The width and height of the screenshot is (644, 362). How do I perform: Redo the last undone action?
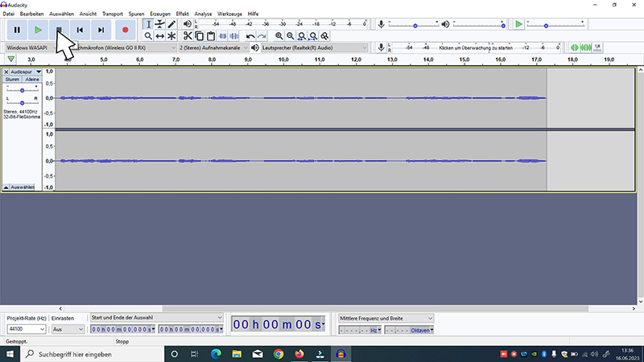coord(262,36)
